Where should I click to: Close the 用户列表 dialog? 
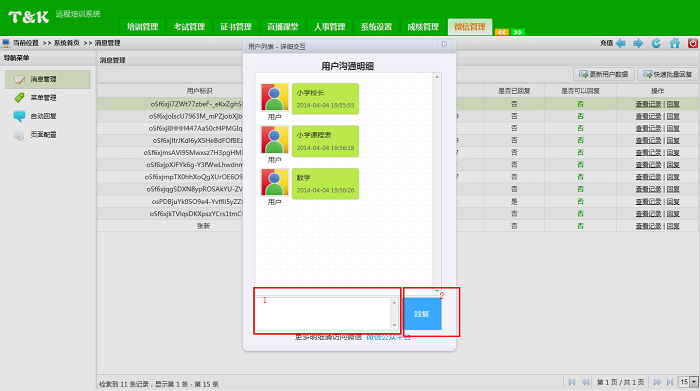tap(444, 44)
